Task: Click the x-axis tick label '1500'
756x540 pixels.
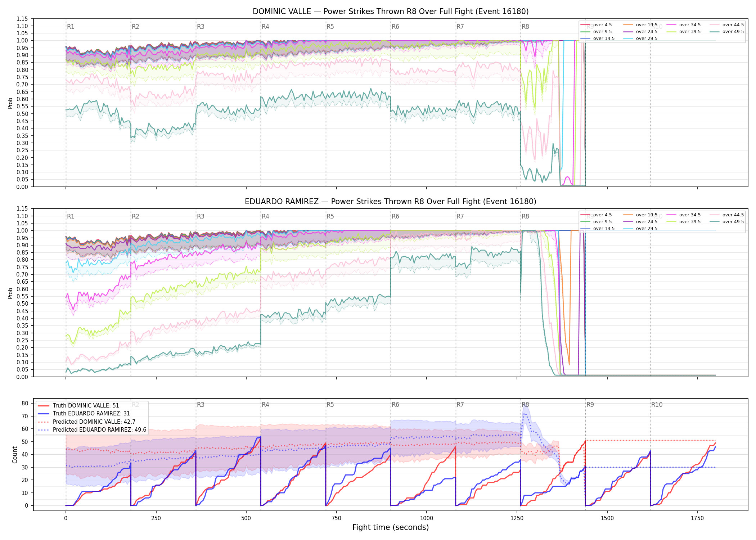Action: click(x=607, y=518)
